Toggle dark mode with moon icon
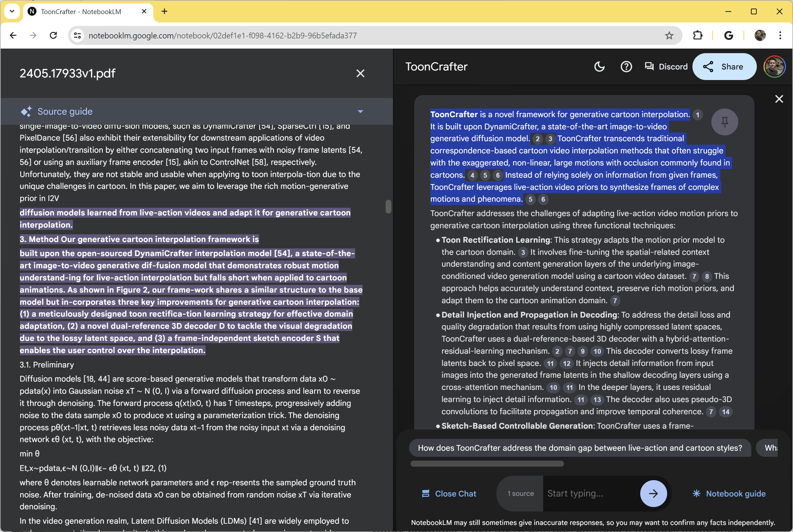The width and height of the screenshot is (793, 532). [x=599, y=66]
